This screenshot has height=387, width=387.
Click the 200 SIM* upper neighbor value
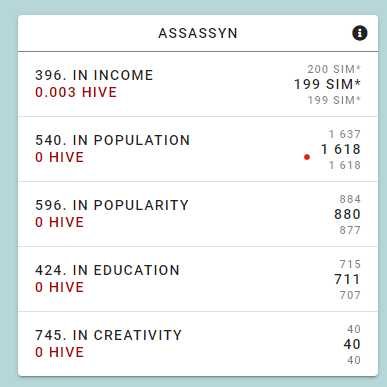coord(334,69)
